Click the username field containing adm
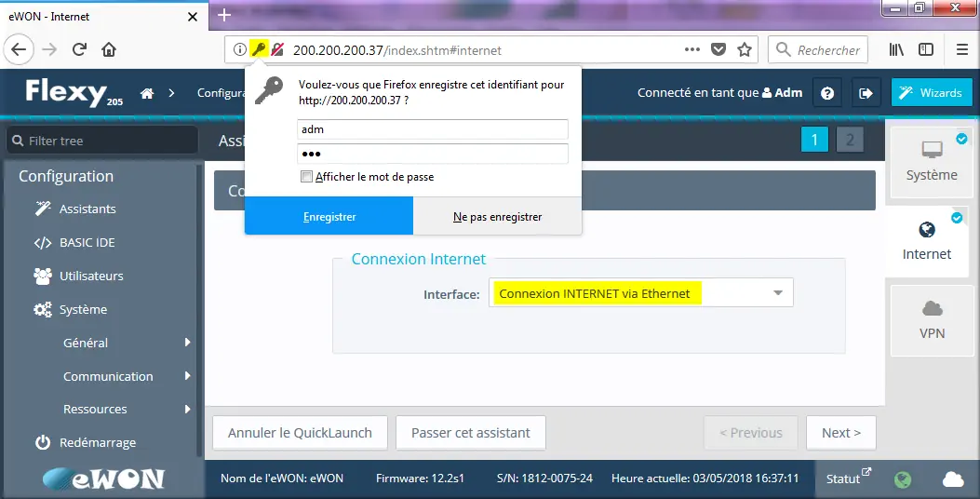980x499 pixels. [433, 129]
